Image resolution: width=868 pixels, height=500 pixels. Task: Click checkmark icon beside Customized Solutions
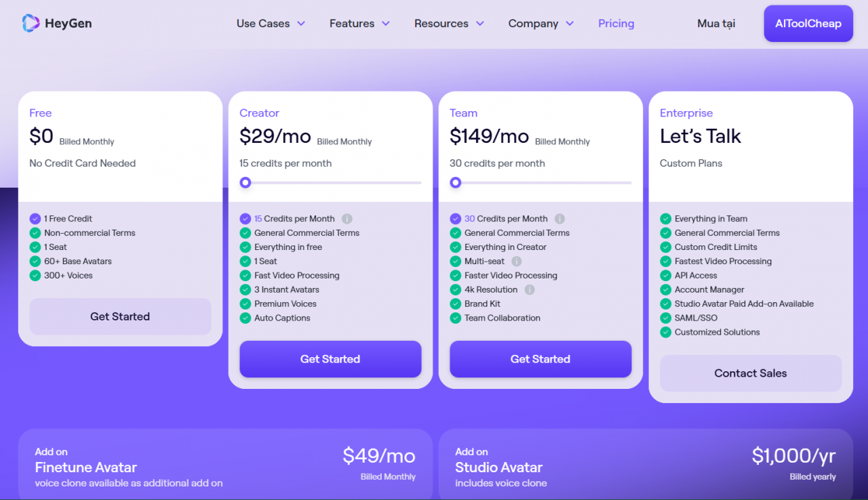[666, 333]
